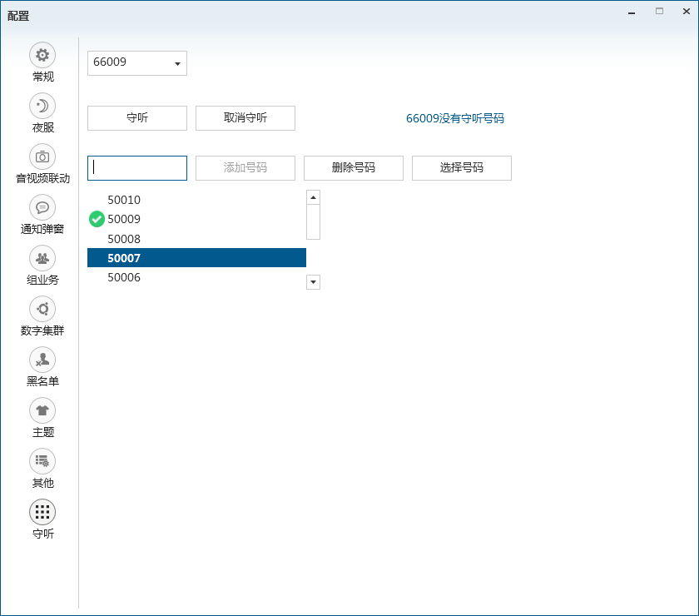
Task: Select number 50006 in the list
Action: pyautogui.click(x=124, y=278)
